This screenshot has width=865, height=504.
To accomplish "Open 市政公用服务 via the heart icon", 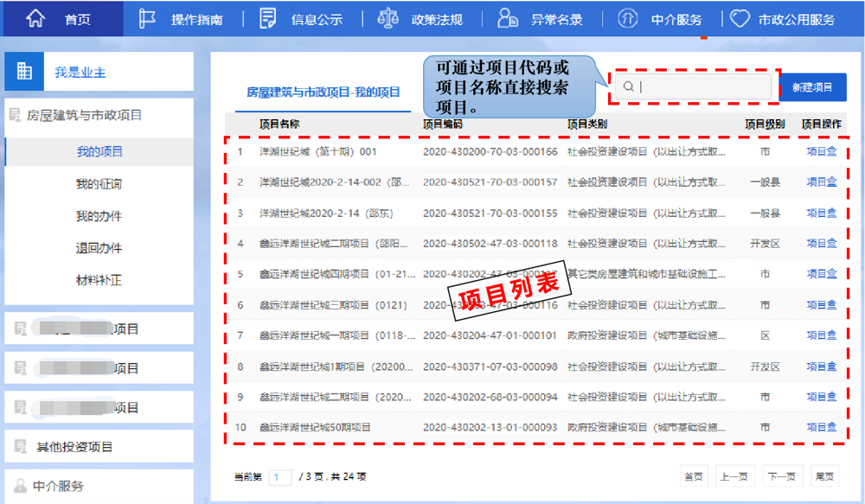I will [x=740, y=17].
